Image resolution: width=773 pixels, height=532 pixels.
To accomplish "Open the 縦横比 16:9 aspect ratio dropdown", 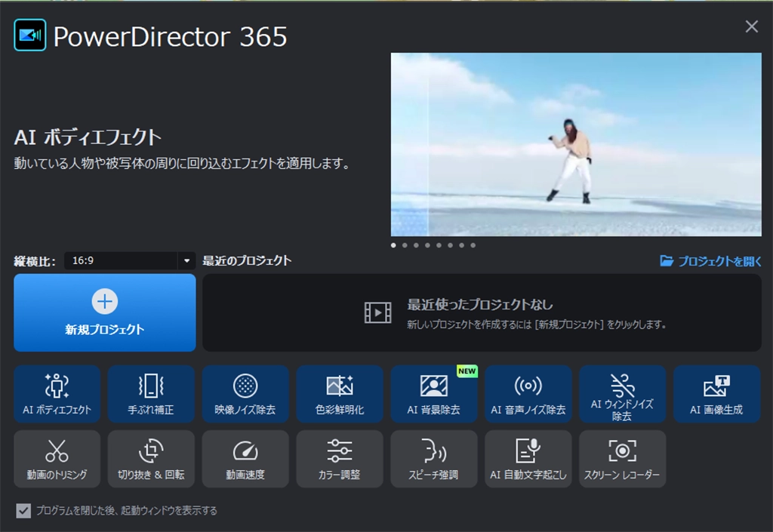I will [130, 260].
